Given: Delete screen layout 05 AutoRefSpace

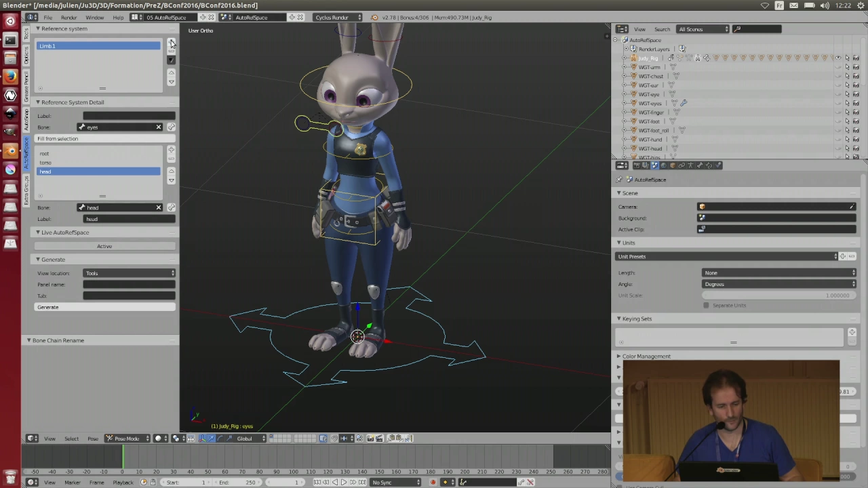Looking at the screenshot, I should click(x=211, y=17).
